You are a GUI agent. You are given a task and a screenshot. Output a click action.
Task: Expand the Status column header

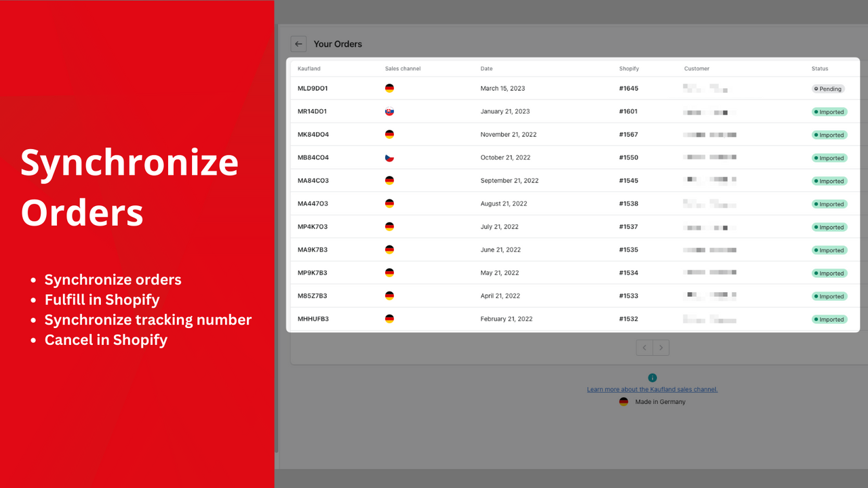pos(819,68)
